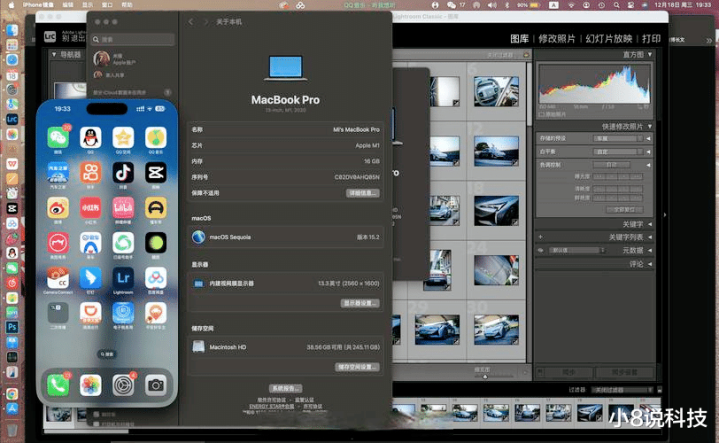The image size is (719, 443).
Task: Toggle right panel group visibility arrow
Action: tap(665, 214)
